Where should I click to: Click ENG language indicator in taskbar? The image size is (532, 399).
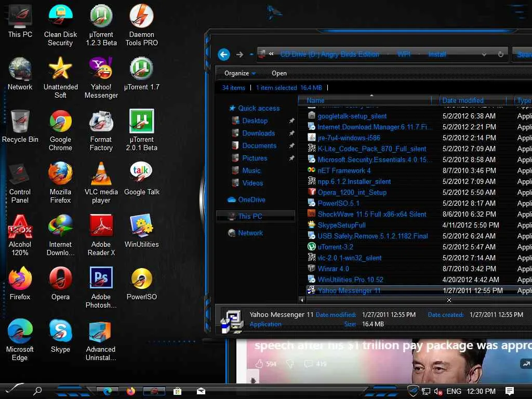tap(454, 391)
